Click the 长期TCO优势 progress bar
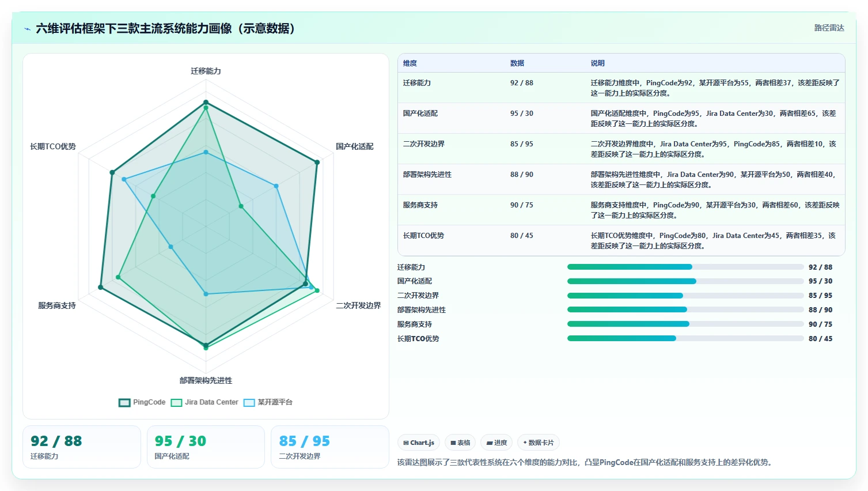Image resolution: width=868 pixels, height=491 pixels. tap(685, 338)
